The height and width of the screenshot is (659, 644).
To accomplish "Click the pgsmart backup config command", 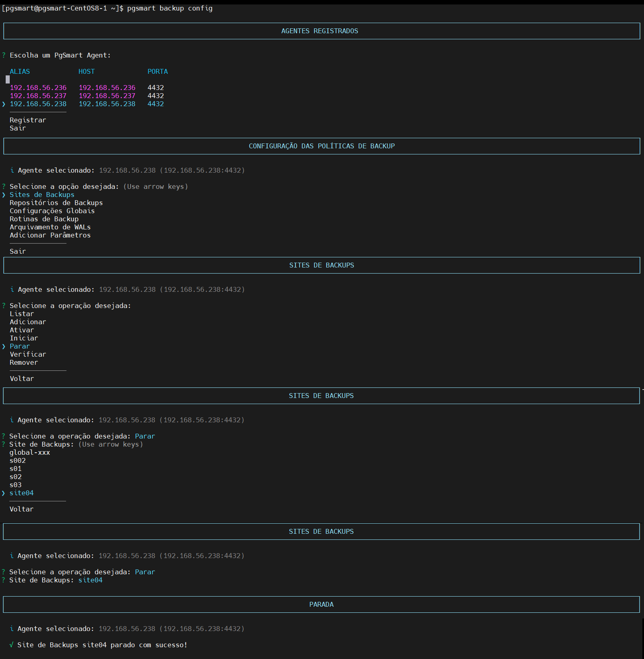I will click(x=170, y=8).
